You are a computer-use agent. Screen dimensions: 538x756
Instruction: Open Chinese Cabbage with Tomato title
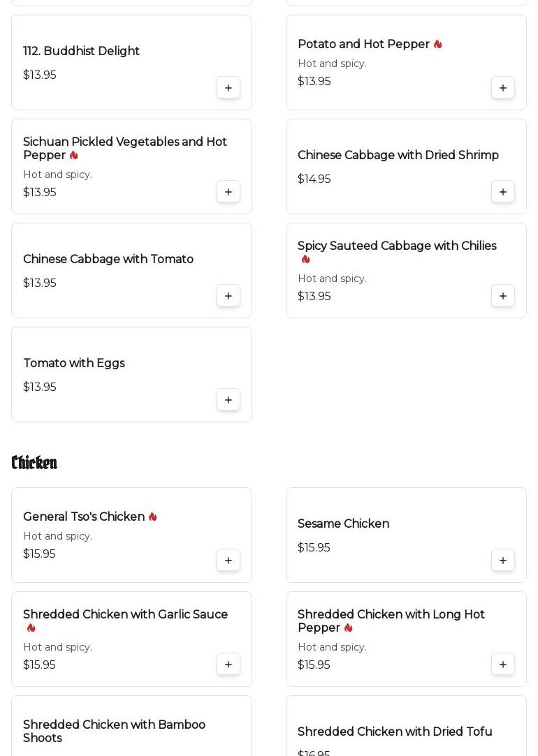pos(108,260)
